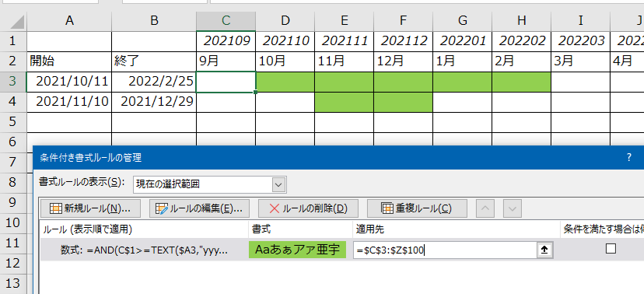Click cell I1 with 202203

pos(581,41)
